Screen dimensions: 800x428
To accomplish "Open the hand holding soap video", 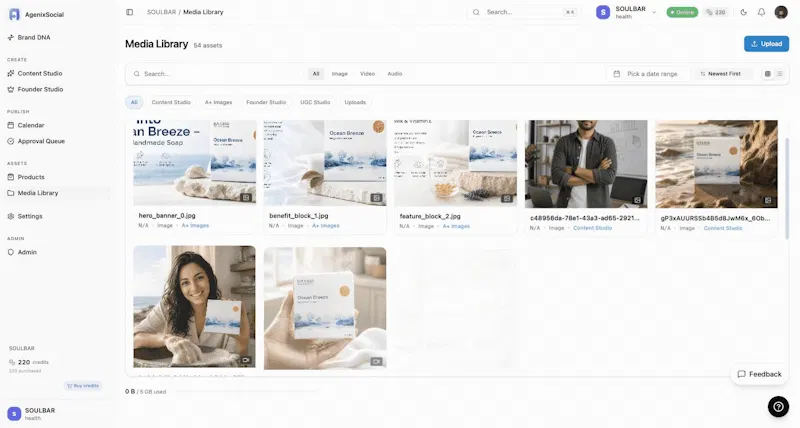I will click(x=325, y=308).
